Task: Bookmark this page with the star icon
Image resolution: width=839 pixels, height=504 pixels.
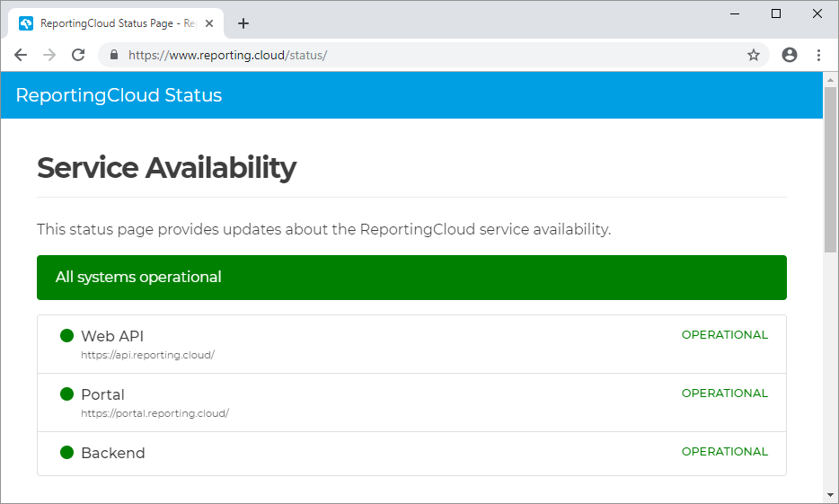Action: click(x=754, y=55)
